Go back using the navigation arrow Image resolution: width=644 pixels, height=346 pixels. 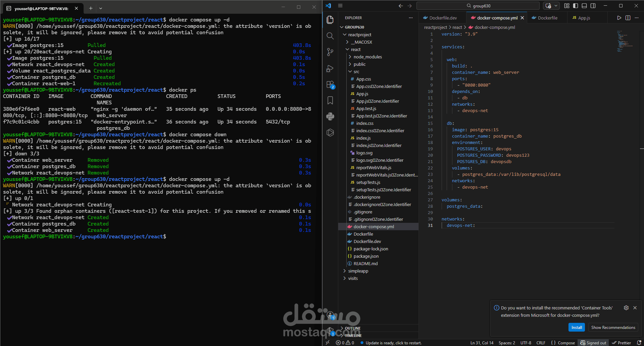tap(401, 6)
